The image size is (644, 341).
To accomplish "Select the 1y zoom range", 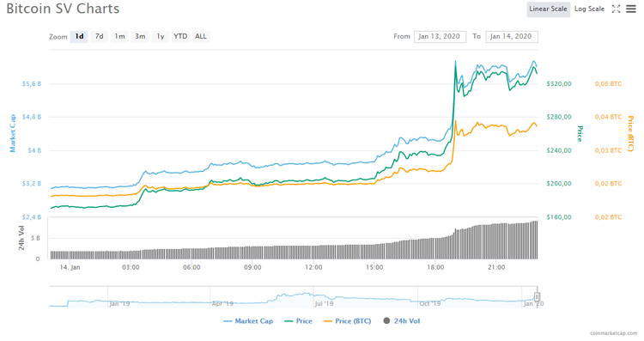I will (x=161, y=37).
